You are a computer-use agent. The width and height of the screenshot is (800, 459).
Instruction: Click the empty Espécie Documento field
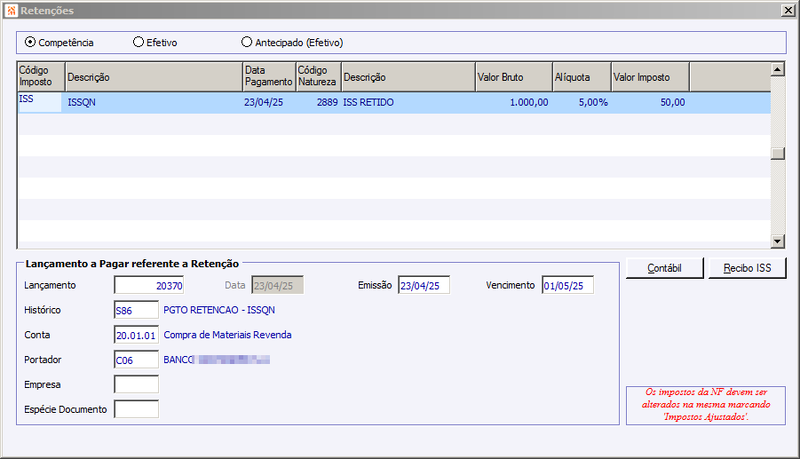(136, 409)
